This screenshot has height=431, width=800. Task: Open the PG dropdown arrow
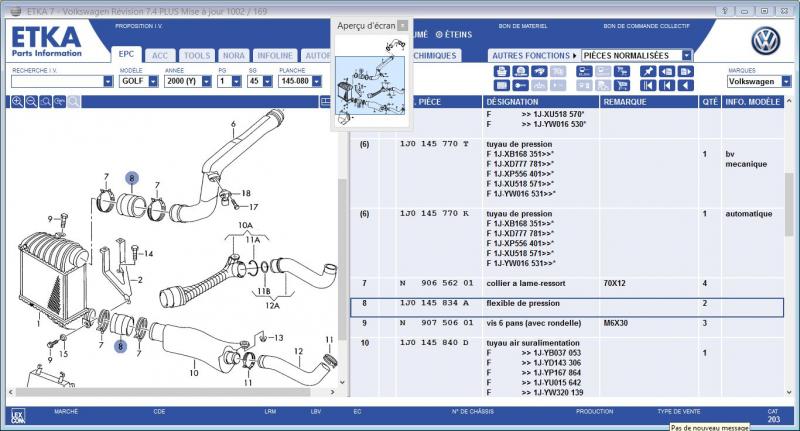[x=236, y=82]
